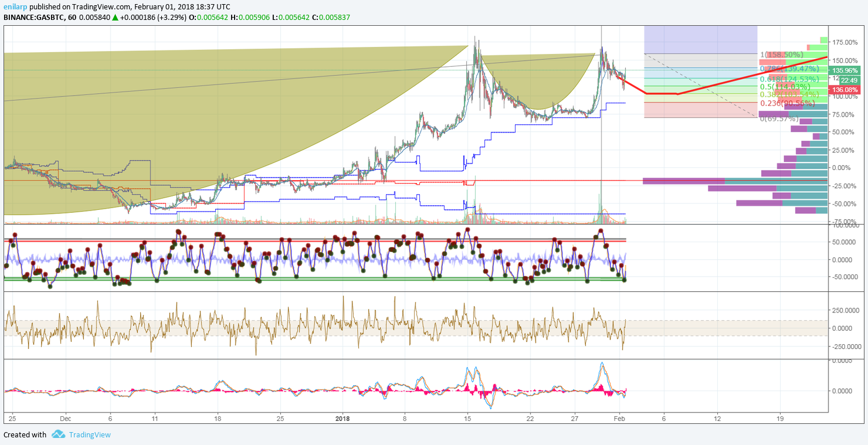The width and height of the screenshot is (868, 445).
Task: Click the 175.00% price axis label
Action: tap(845, 42)
